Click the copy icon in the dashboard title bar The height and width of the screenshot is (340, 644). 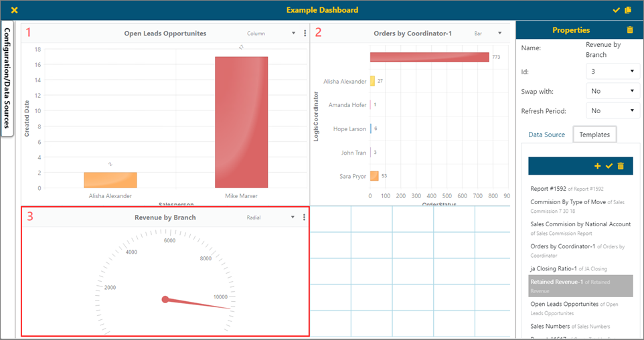coord(628,10)
